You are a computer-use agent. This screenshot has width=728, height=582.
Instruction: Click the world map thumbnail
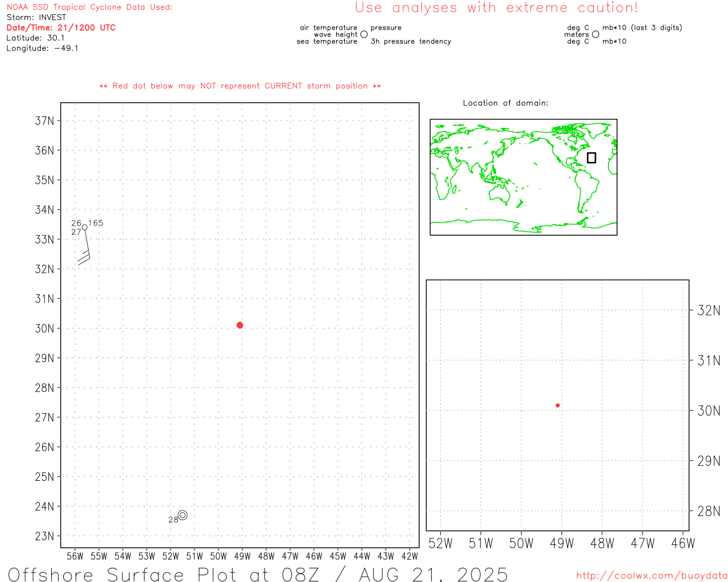click(523, 177)
